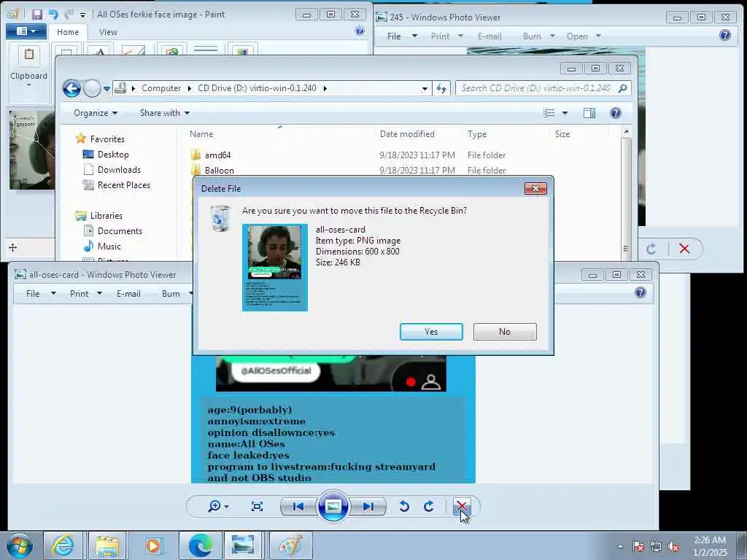
Task: Undo last action in Paint
Action: pos(53,15)
